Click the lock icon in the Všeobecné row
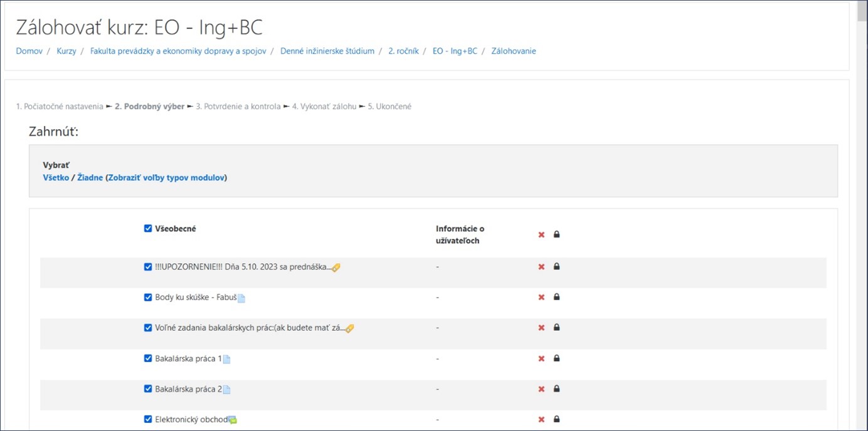The width and height of the screenshot is (868, 431). pyautogui.click(x=556, y=234)
